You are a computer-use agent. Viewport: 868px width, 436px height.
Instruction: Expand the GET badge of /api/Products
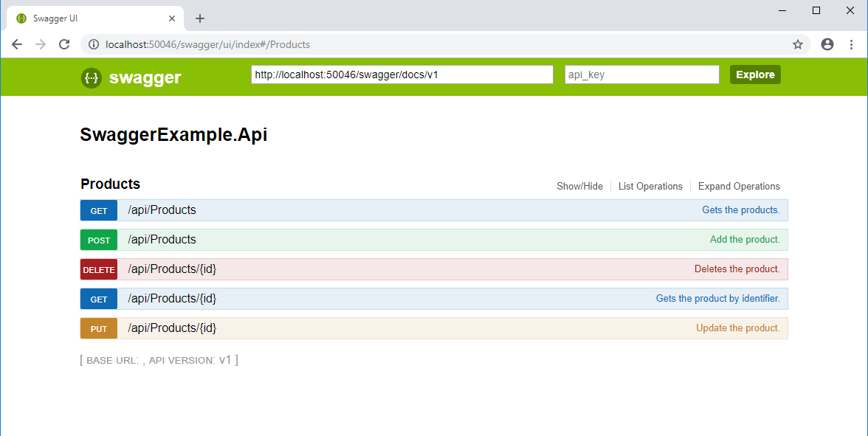point(99,210)
